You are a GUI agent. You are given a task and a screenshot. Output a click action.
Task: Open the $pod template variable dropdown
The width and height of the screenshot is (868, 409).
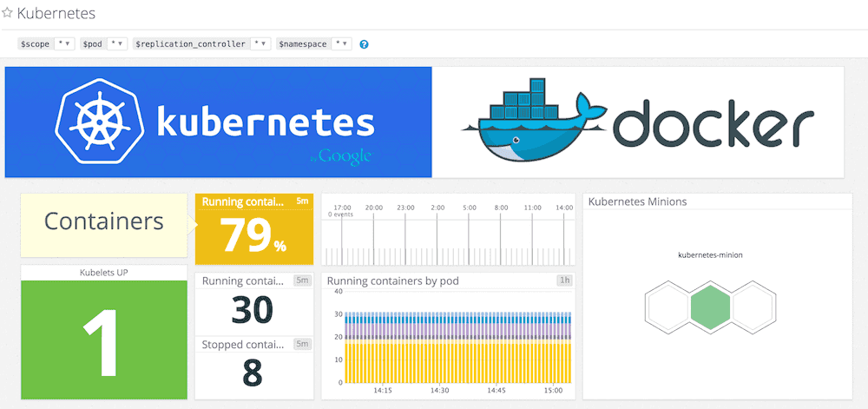118,44
